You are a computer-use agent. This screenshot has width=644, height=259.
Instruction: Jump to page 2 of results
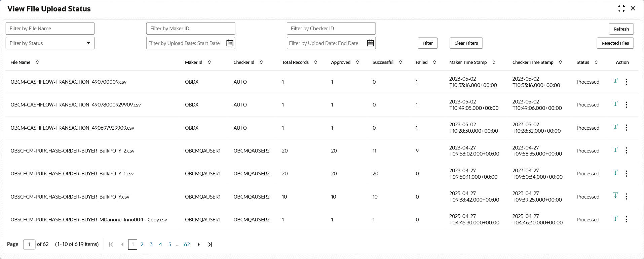point(142,245)
